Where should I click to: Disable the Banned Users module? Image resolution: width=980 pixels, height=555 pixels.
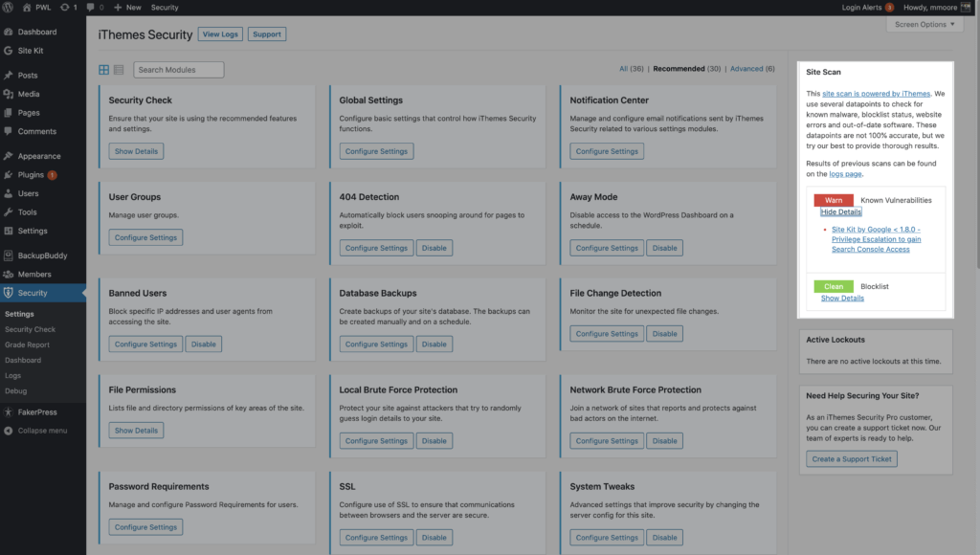203,344
